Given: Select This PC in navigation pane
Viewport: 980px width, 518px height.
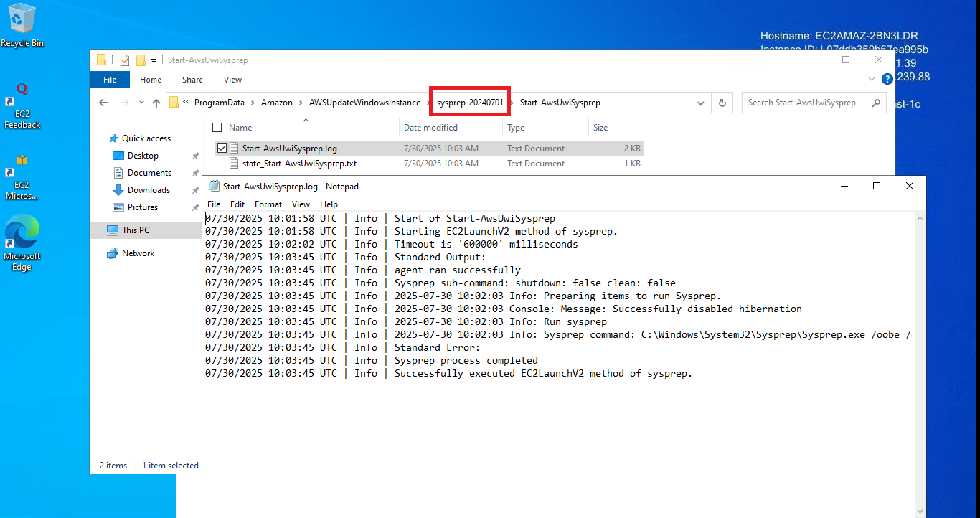Looking at the screenshot, I should pyautogui.click(x=136, y=230).
